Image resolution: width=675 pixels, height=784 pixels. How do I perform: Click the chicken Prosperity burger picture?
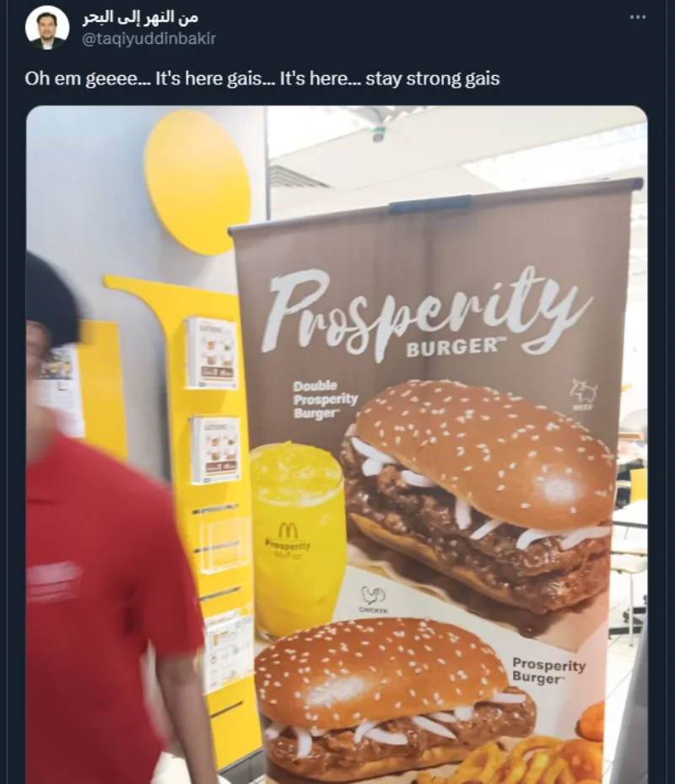395,698
